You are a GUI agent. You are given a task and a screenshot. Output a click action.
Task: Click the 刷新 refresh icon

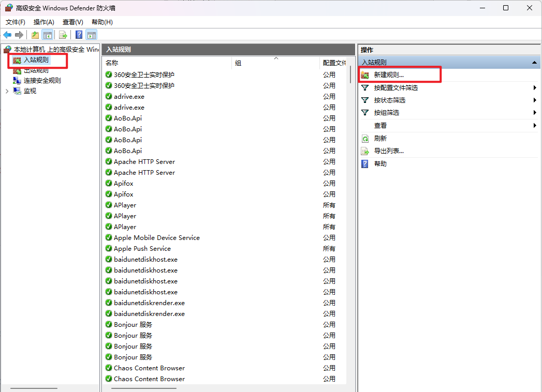[365, 139]
